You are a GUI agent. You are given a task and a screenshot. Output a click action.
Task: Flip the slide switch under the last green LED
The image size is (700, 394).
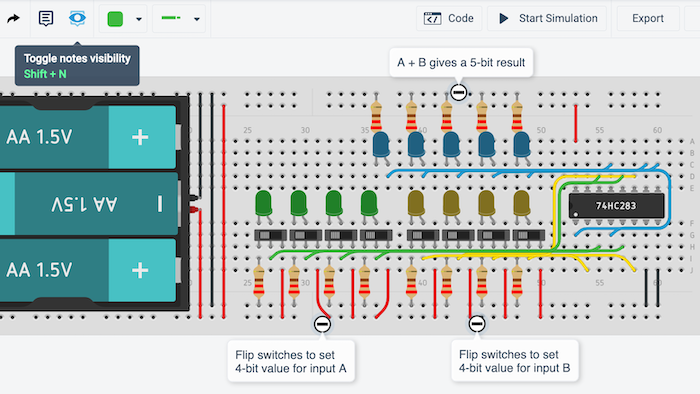(376, 235)
